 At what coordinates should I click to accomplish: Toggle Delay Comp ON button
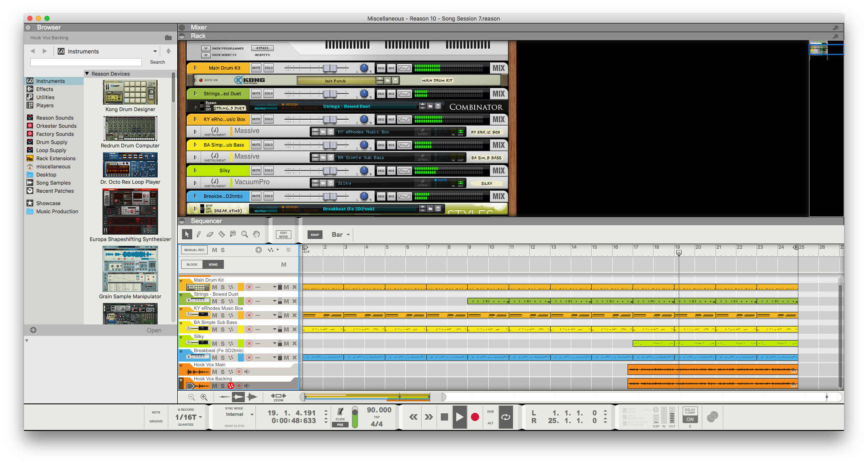690,419
